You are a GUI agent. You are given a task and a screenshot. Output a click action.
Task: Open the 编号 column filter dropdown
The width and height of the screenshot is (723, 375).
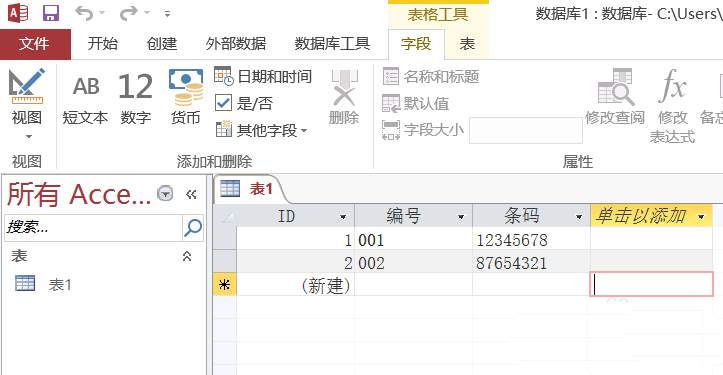click(x=461, y=217)
